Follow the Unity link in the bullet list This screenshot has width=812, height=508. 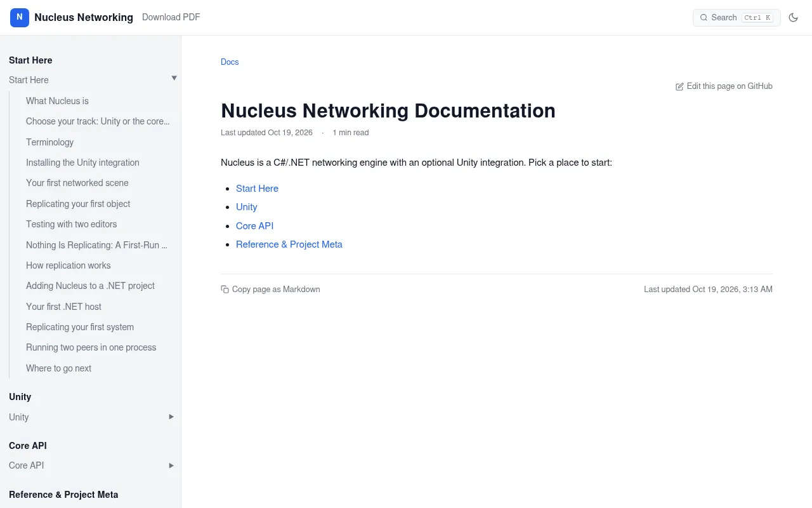pyautogui.click(x=246, y=207)
